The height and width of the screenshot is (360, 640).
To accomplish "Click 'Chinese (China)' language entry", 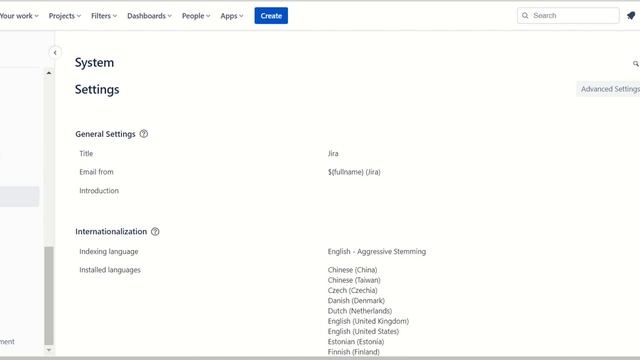I will (x=352, y=270).
